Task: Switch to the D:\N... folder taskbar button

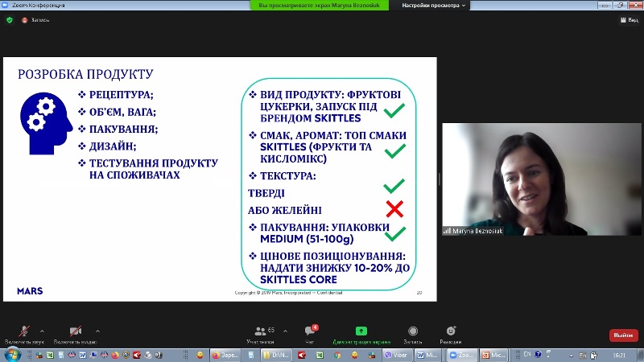Action: pos(276,355)
